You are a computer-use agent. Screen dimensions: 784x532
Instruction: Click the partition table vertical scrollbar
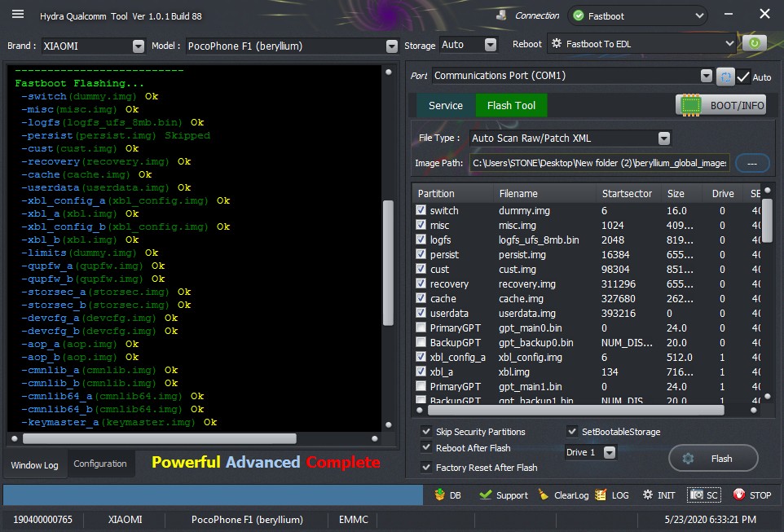(767, 220)
